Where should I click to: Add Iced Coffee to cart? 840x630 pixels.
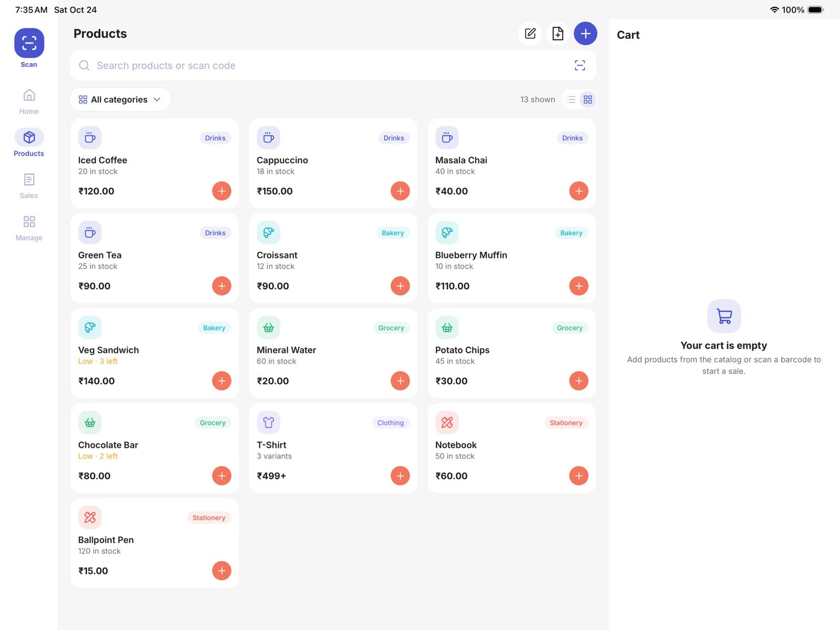point(222,191)
